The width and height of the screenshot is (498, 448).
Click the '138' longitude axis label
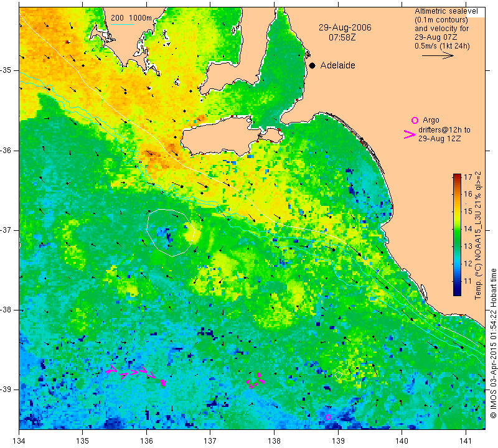coord(274,441)
